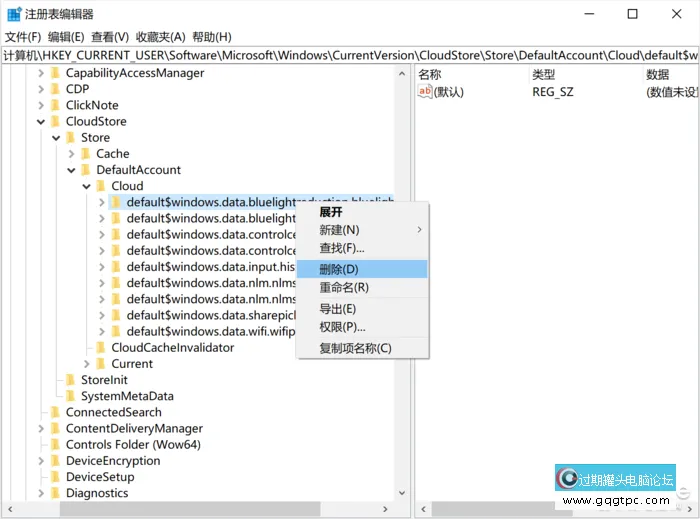Expand the Current key node

(x=86, y=364)
